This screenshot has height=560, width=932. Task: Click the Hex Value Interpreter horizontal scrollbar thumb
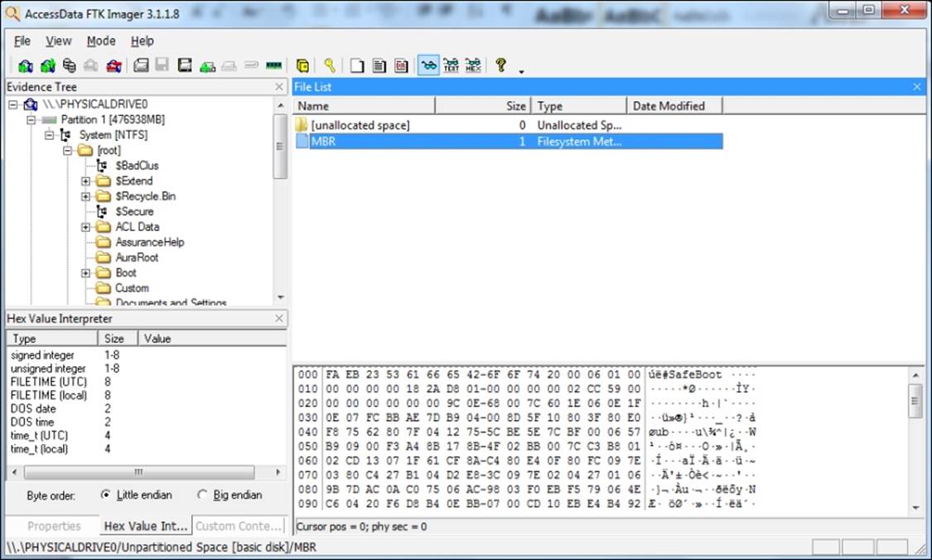pos(139,472)
